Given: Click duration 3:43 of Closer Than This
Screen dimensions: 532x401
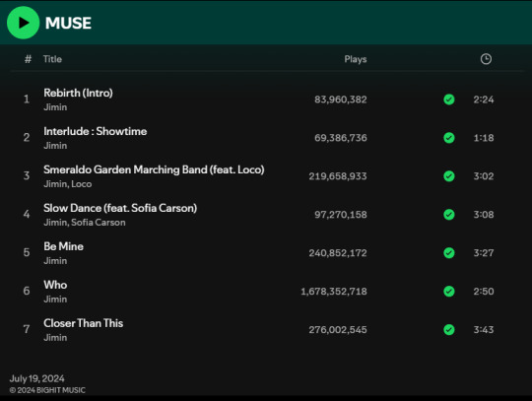Looking at the screenshot, I should 484,329.
